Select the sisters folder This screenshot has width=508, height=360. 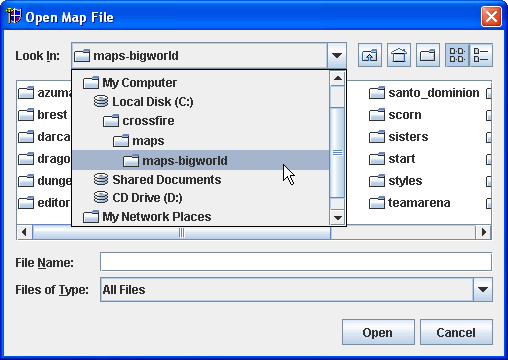coord(399,137)
